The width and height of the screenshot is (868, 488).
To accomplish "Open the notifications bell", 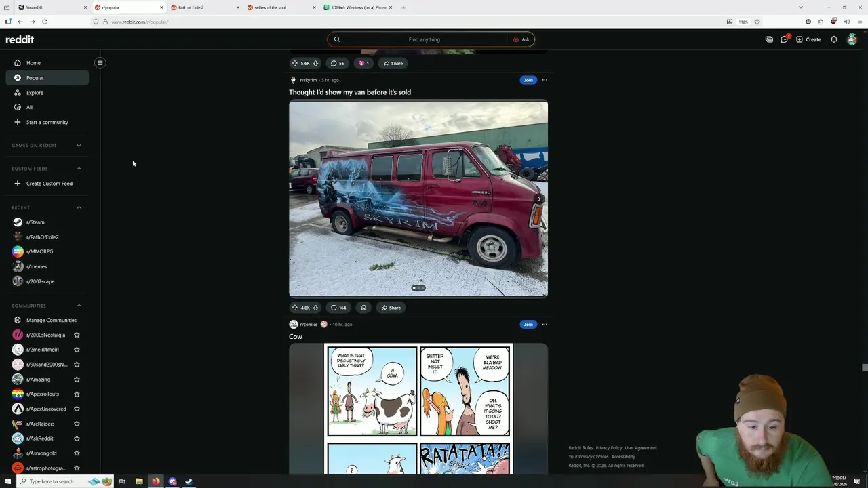I will pyautogui.click(x=834, y=39).
